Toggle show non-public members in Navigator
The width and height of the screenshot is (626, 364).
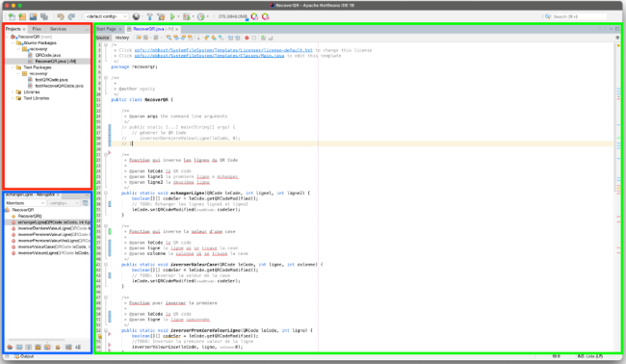(x=38, y=348)
